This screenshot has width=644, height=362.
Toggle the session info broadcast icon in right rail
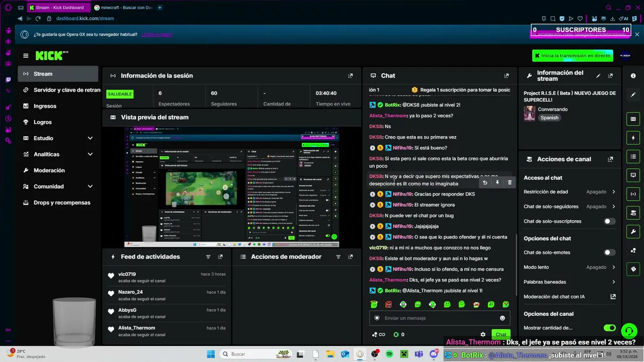pos(633,194)
